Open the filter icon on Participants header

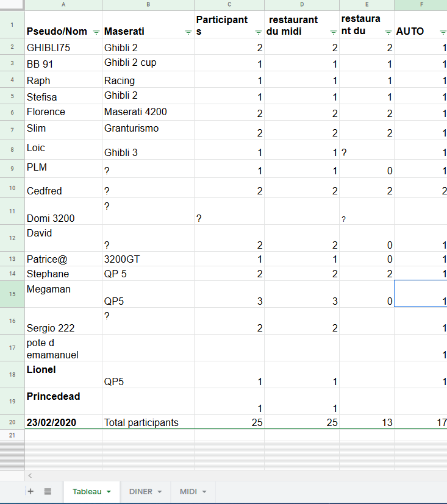pos(258,32)
